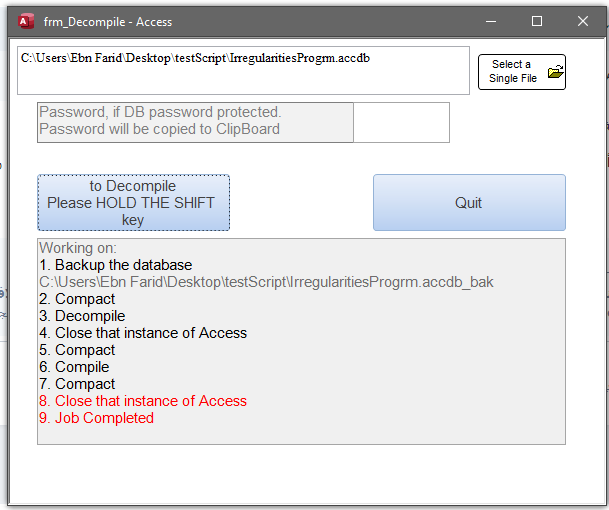Click the Quit button

(469, 202)
